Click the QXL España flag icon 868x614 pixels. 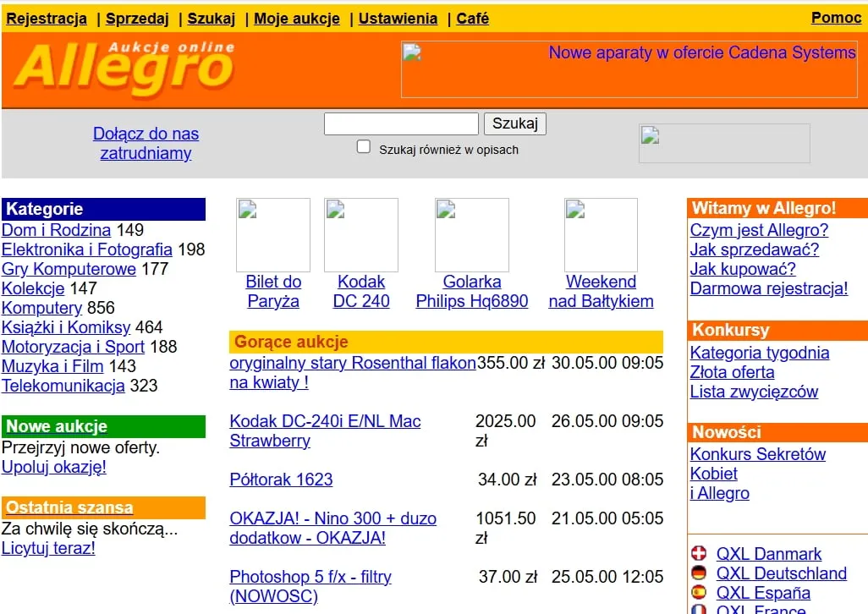[699, 593]
